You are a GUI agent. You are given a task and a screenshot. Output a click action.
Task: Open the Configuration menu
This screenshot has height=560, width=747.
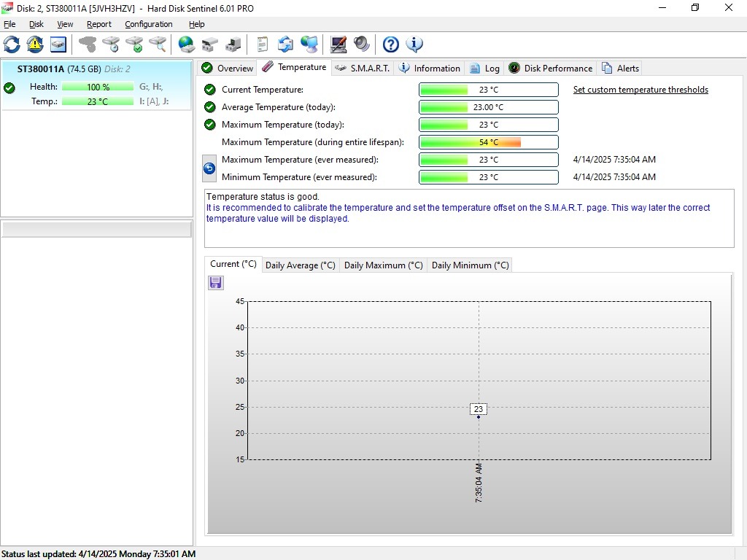[x=149, y=24]
